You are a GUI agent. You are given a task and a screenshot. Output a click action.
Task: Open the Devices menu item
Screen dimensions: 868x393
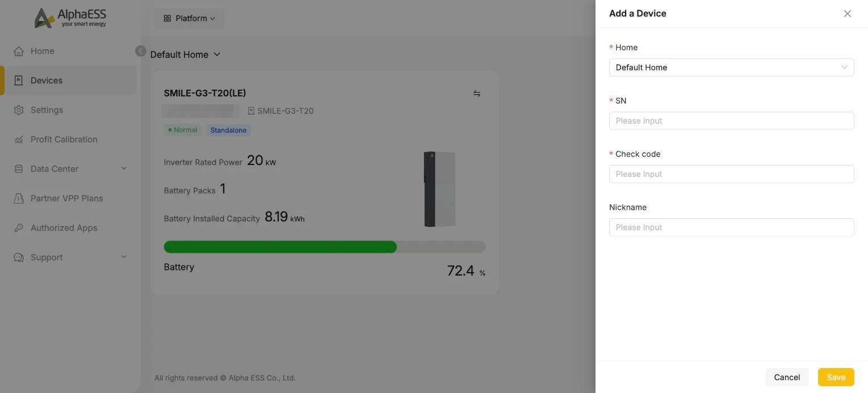70,81
